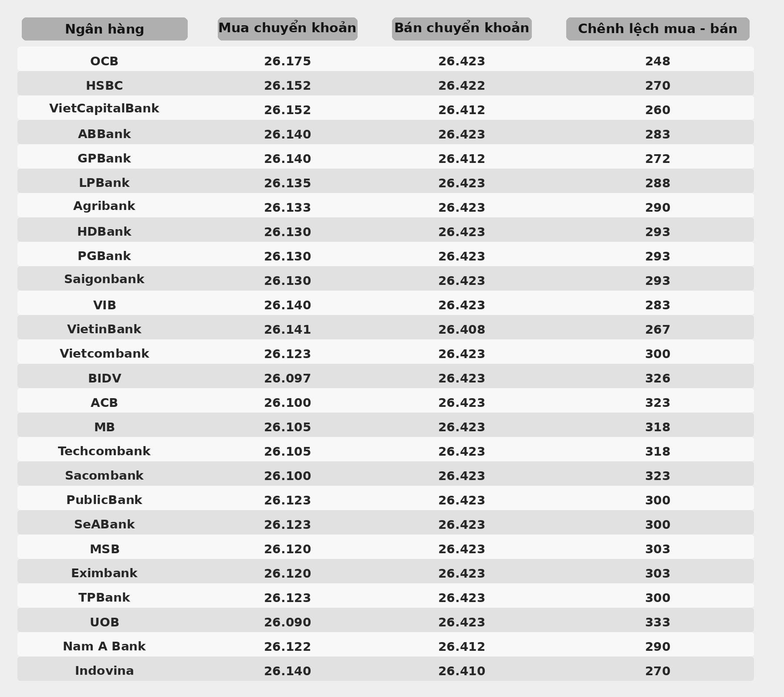Select Agribank buy rate 26.133
Screen dimensions: 784x697
tap(287, 208)
